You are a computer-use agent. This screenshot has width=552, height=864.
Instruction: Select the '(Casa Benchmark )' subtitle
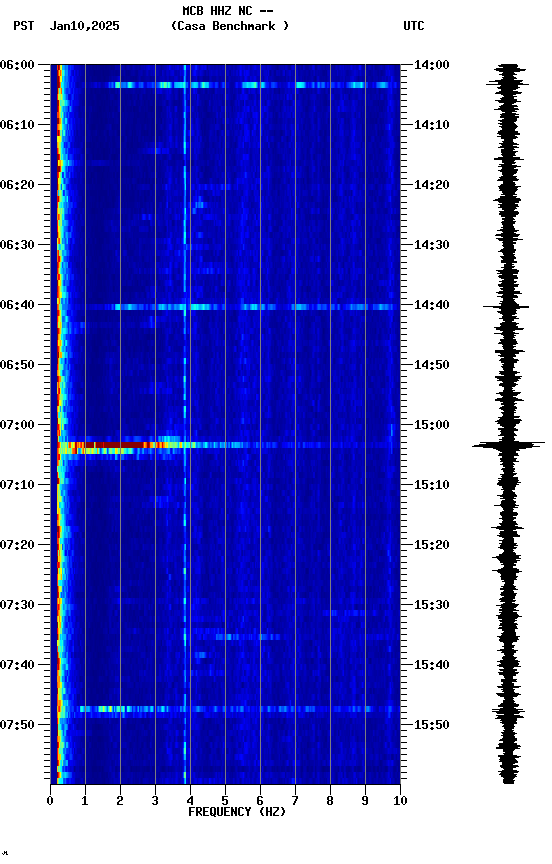click(230, 26)
